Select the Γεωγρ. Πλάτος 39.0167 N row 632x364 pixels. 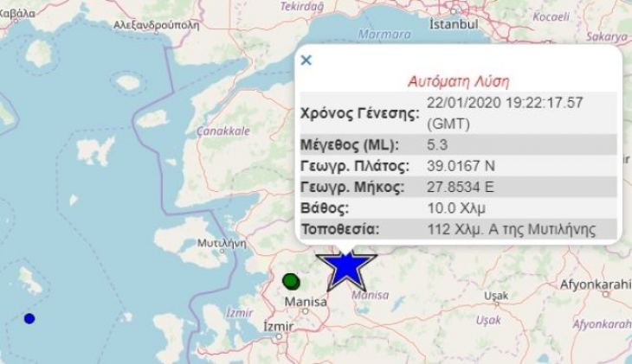click(458, 165)
